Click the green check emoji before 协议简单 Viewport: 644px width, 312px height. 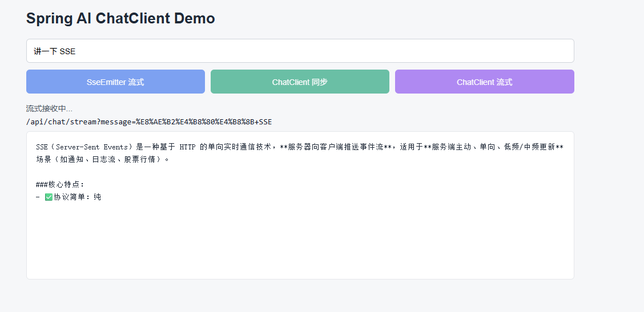pyautogui.click(x=49, y=197)
